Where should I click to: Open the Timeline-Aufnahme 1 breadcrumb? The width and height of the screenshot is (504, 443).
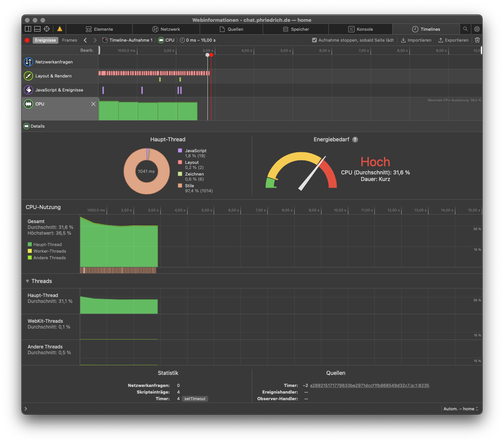tap(127, 40)
